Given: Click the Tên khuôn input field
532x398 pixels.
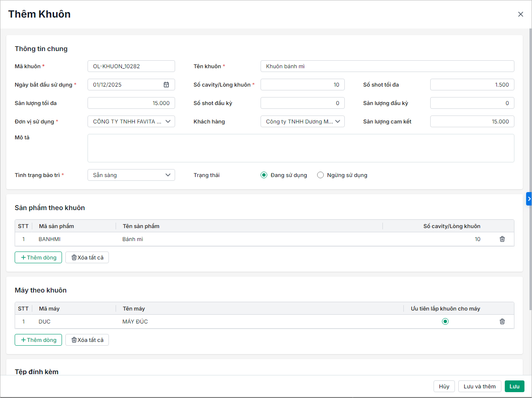Looking at the screenshot, I should coord(387,66).
